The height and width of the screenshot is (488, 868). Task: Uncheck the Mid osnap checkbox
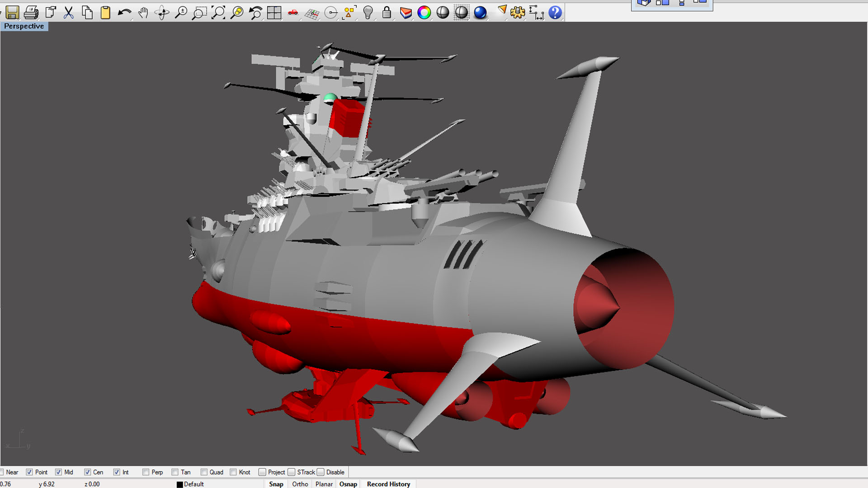point(58,472)
